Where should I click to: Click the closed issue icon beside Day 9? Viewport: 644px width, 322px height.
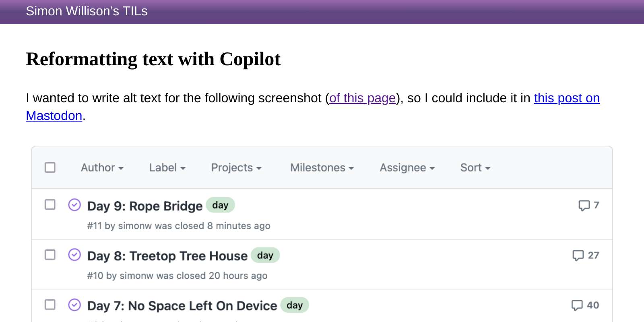(x=75, y=205)
